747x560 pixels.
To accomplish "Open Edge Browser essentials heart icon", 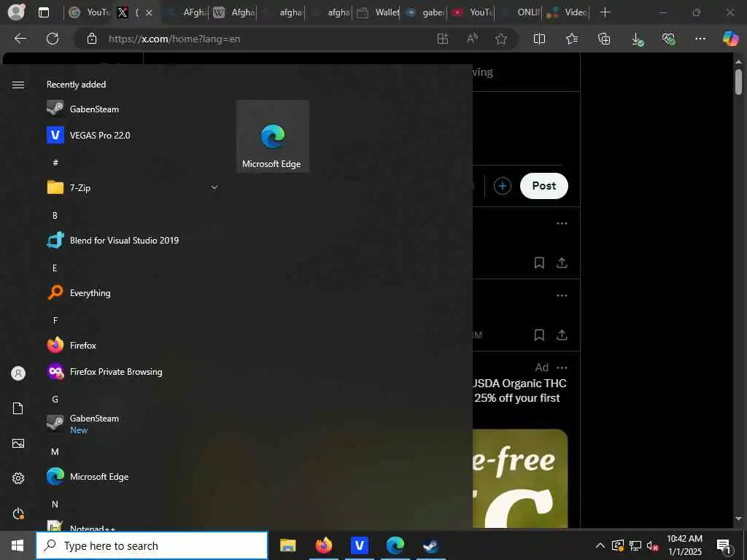I will [668, 39].
